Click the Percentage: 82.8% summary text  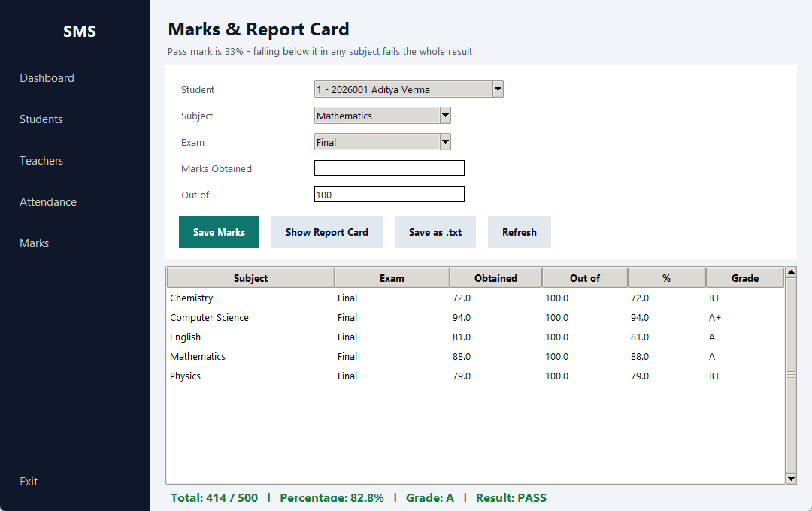332,498
